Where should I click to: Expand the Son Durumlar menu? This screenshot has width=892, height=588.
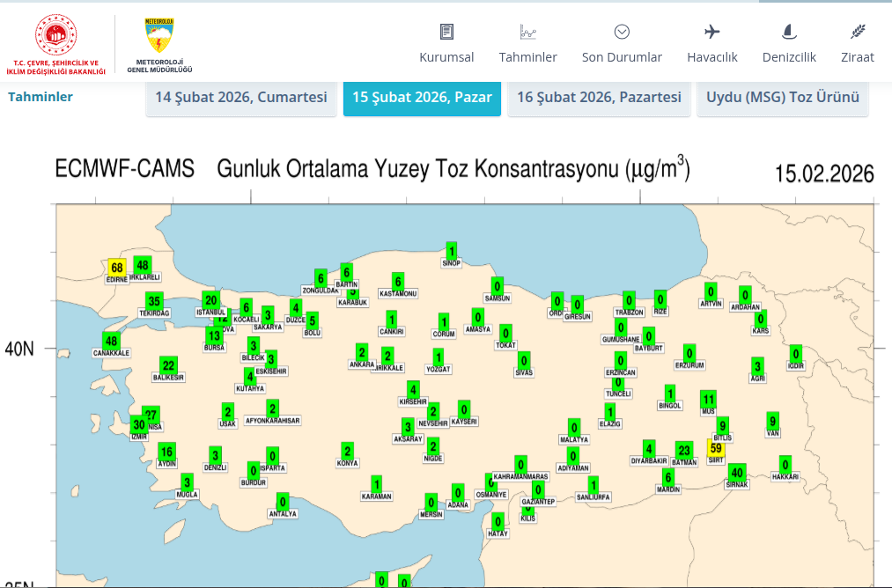pos(622,57)
